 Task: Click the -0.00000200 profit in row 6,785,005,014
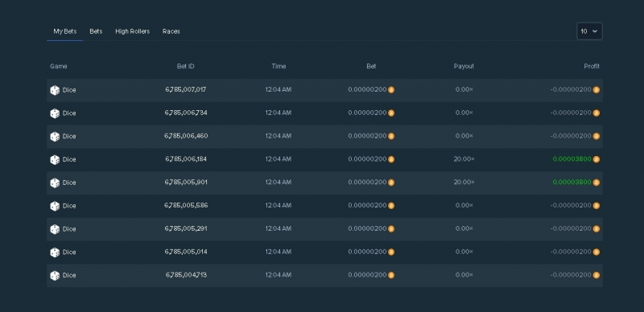(x=571, y=252)
